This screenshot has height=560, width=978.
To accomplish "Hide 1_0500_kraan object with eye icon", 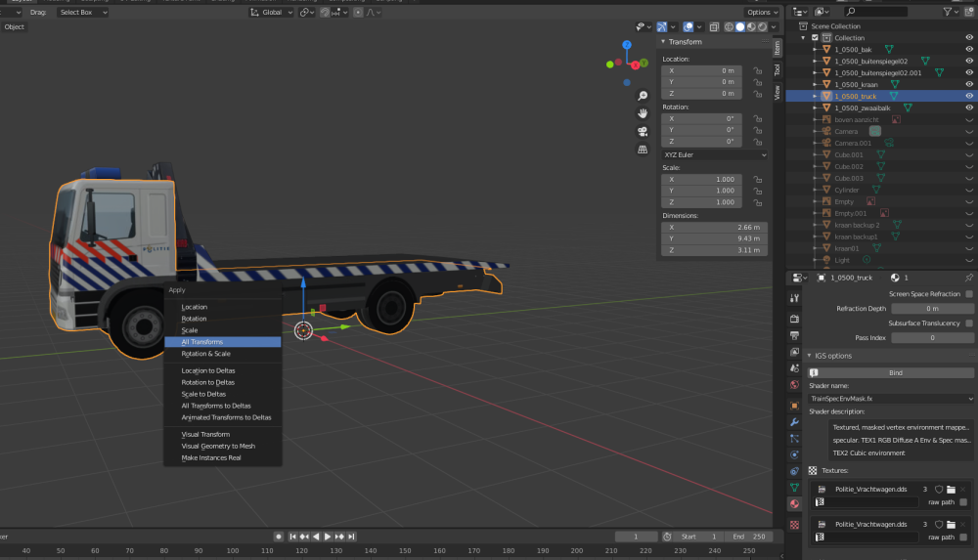I will (969, 85).
